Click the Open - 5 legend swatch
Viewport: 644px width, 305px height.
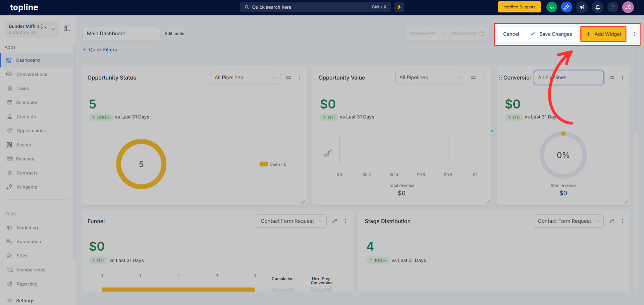pos(264,164)
